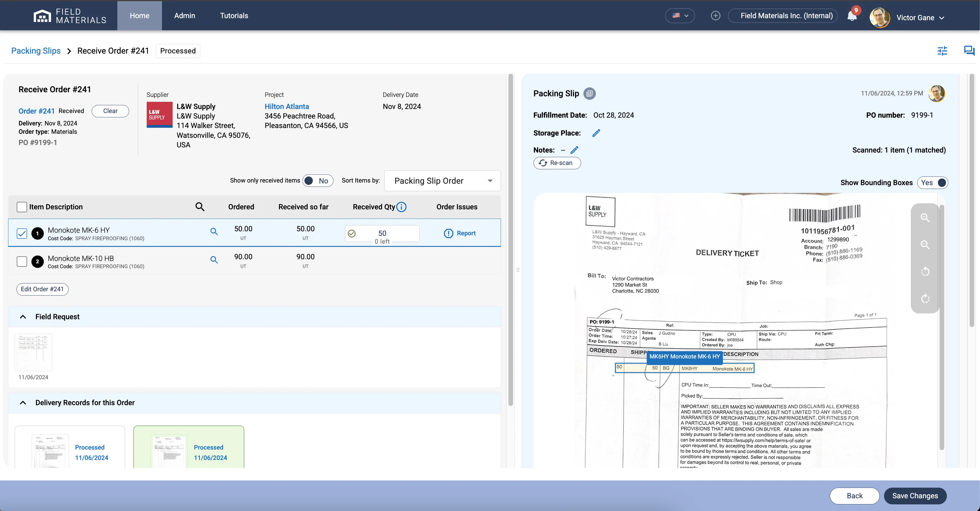Open the Hilton Atlanta project link

coord(287,106)
